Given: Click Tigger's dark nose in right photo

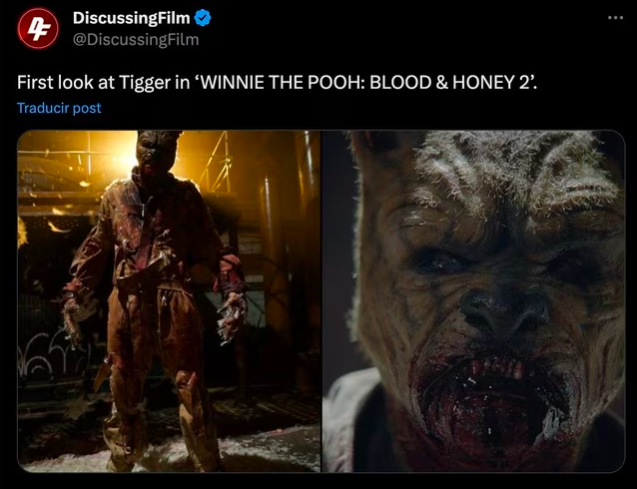Looking at the screenshot, I should click(x=508, y=309).
